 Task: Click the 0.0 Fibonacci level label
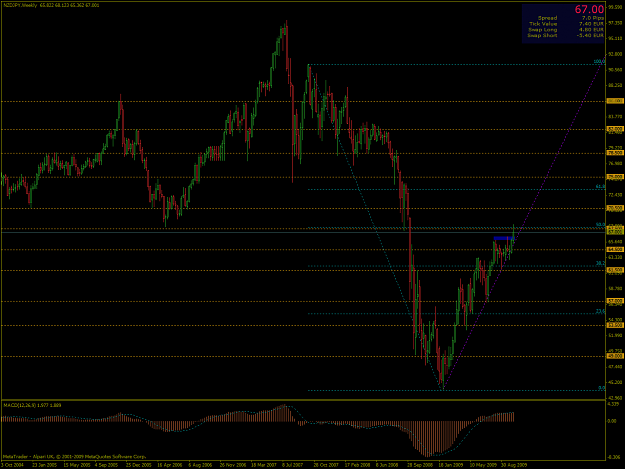tap(602, 388)
